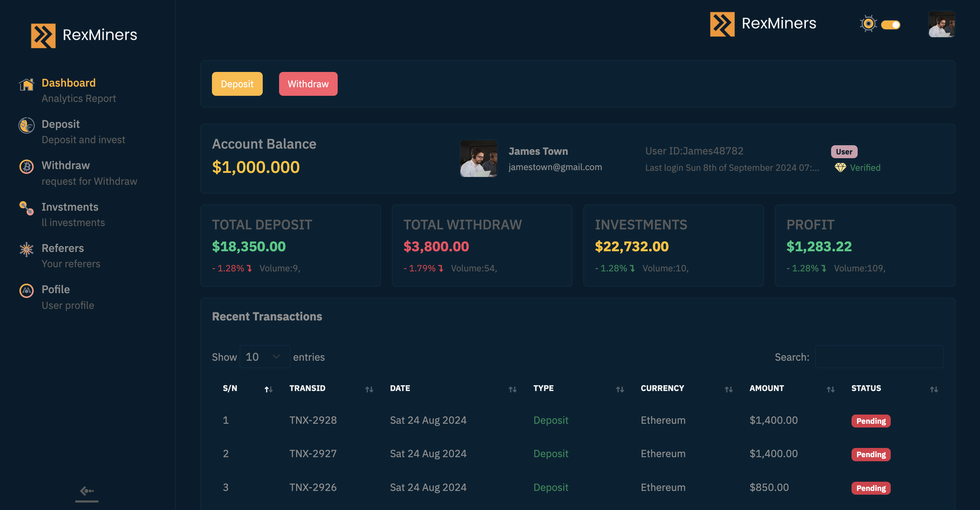Viewport: 980px width, 510px height.
Task: Go to Referers menu item
Action: 63,248
